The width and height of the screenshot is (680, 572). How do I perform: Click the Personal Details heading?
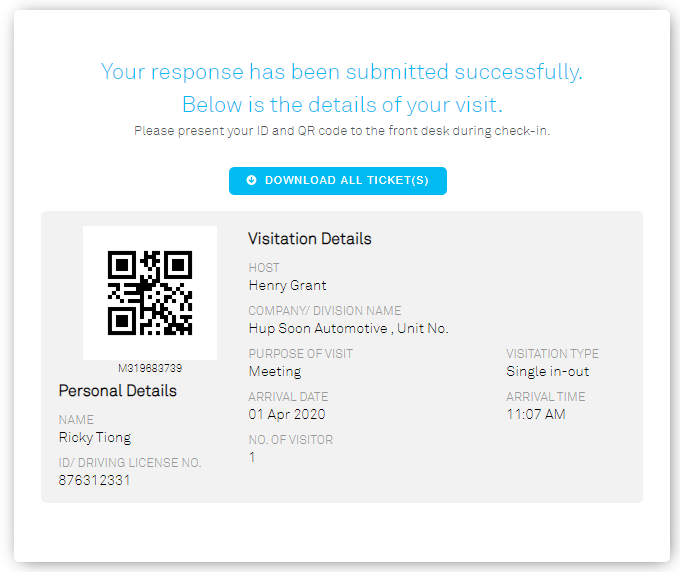(118, 391)
